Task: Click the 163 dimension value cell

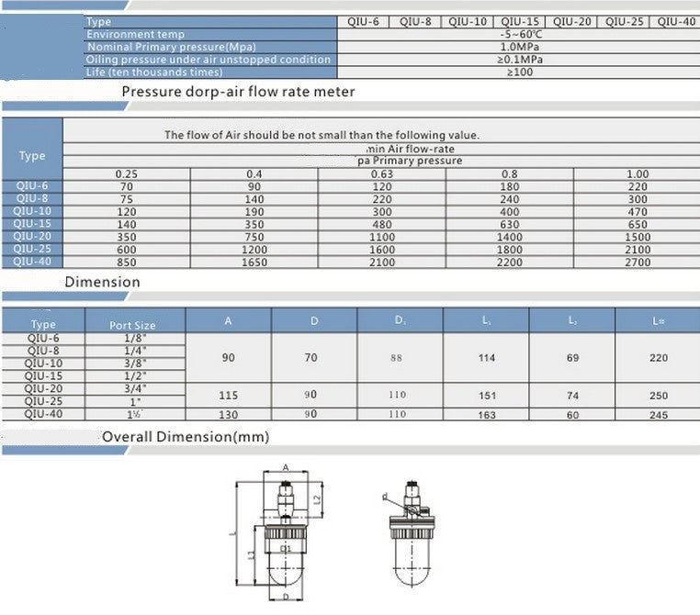Action: point(488,414)
